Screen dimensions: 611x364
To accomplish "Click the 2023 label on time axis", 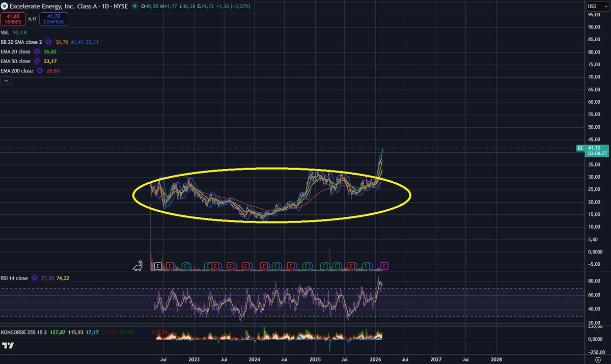I will [x=193, y=358].
